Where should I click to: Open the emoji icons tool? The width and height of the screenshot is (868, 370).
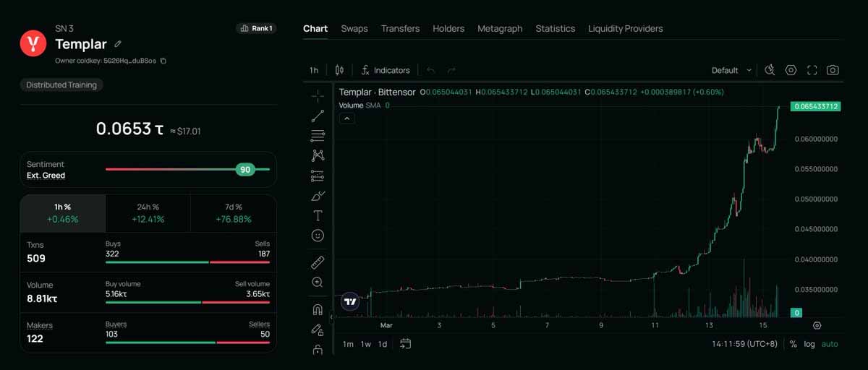[x=318, y=236]
